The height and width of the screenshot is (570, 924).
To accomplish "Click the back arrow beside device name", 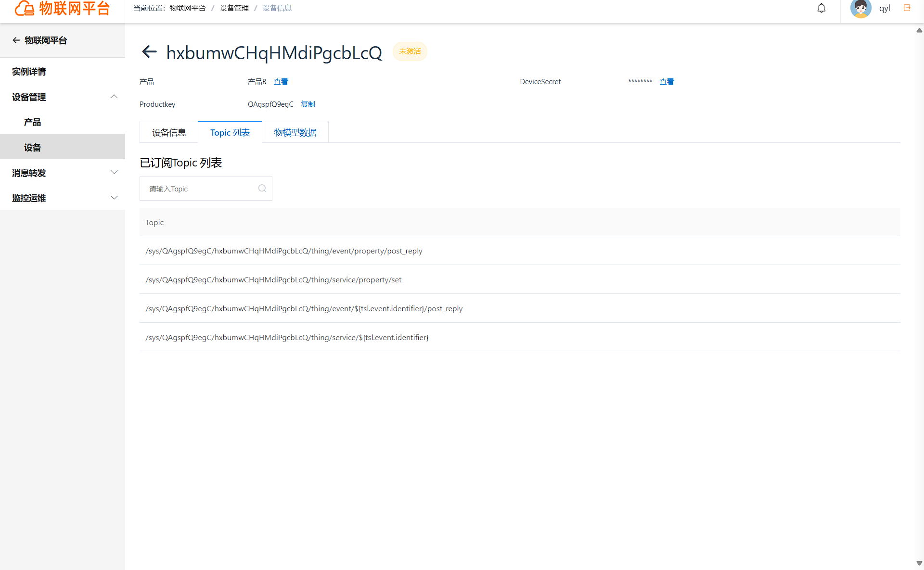I will pyautogui.click(x=150, y=52).
